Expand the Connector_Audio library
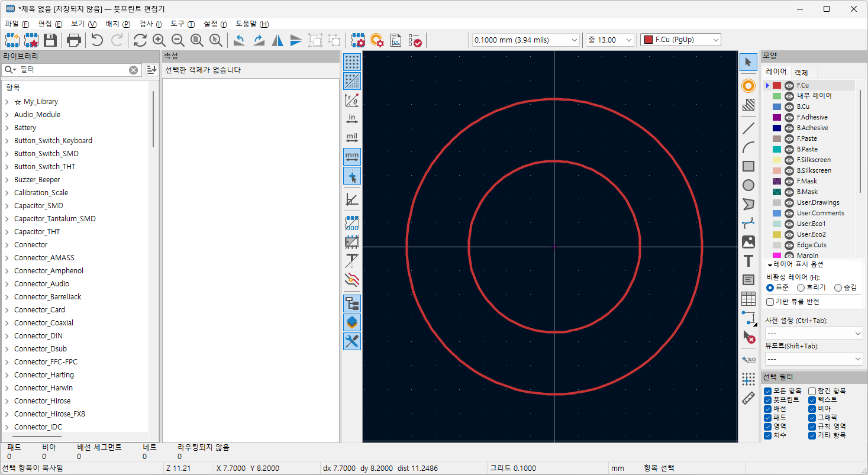 [x=7, y=284]
